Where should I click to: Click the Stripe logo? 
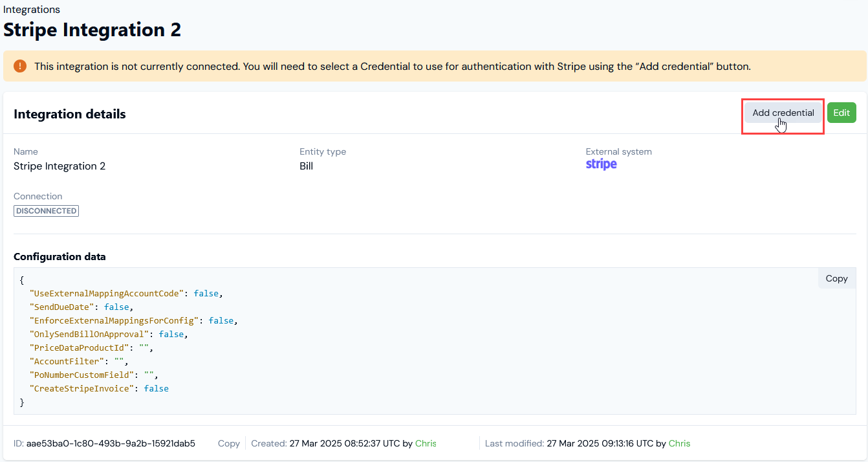point(602,164)
